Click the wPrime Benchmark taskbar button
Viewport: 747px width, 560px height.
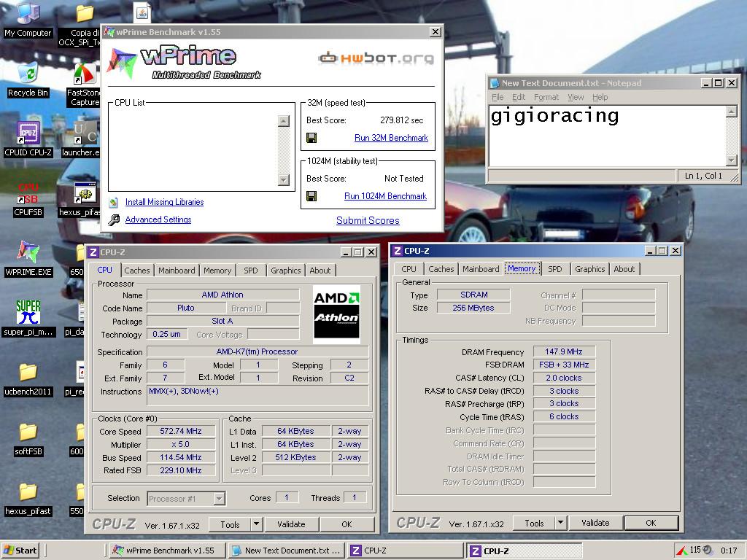click(167, 551)
